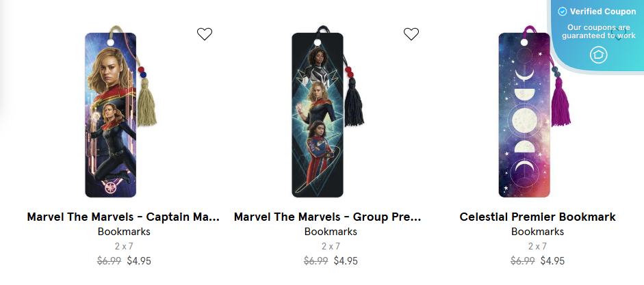Open the Celestial moon phases bookmark image
The width and height of the screenshot is (644, 285).
coord(524,115)
